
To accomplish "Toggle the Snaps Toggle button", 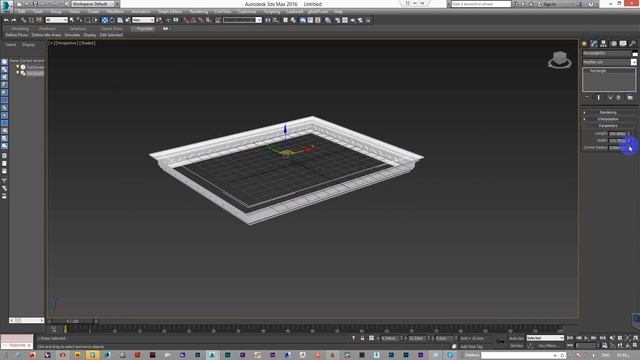I will pyautogui.click(x=187, y=20).
